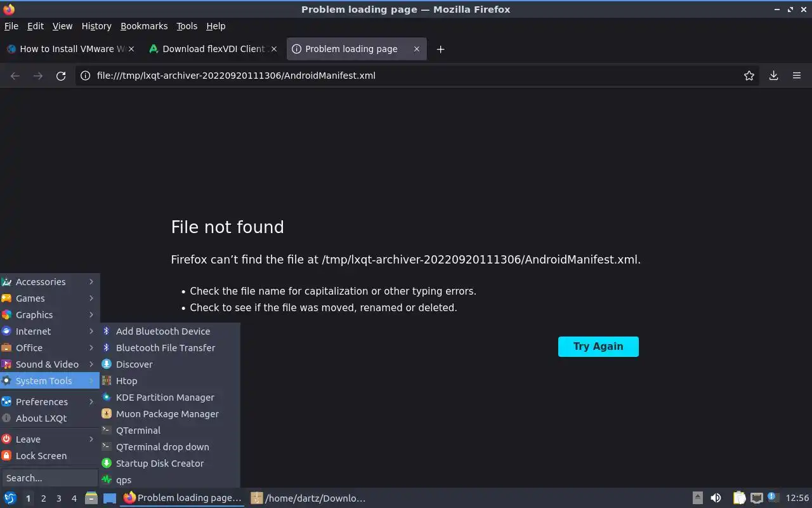The image size is (812, 508).
Task: Click the Try Again button
Action: 598,347
